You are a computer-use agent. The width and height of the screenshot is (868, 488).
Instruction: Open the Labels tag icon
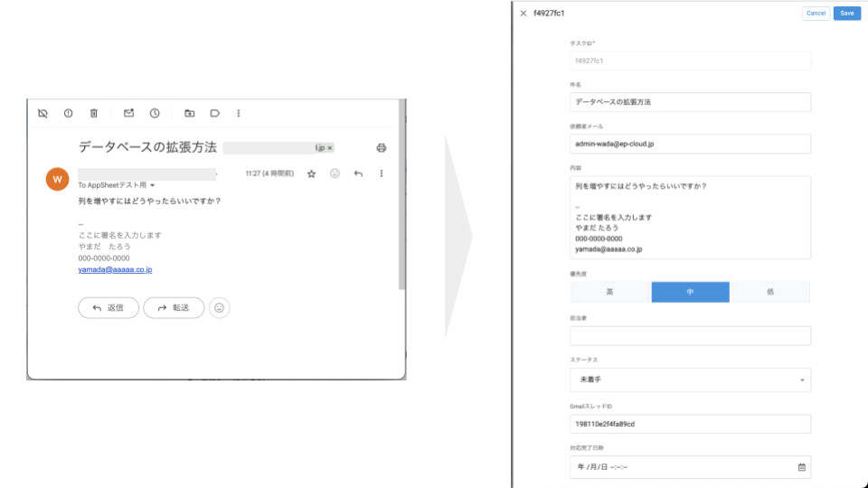click(215, 114)
